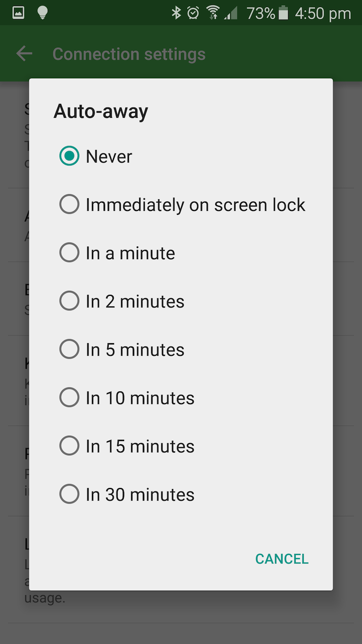This screenshot has height=644, width=362.
Task: Select the In a minute option
Action: point(69,253)
